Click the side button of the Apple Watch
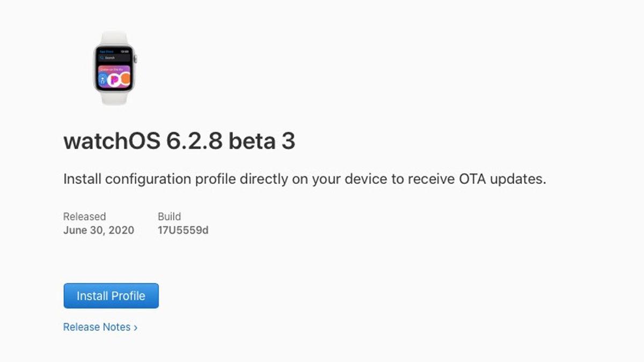 coord(136,59)
